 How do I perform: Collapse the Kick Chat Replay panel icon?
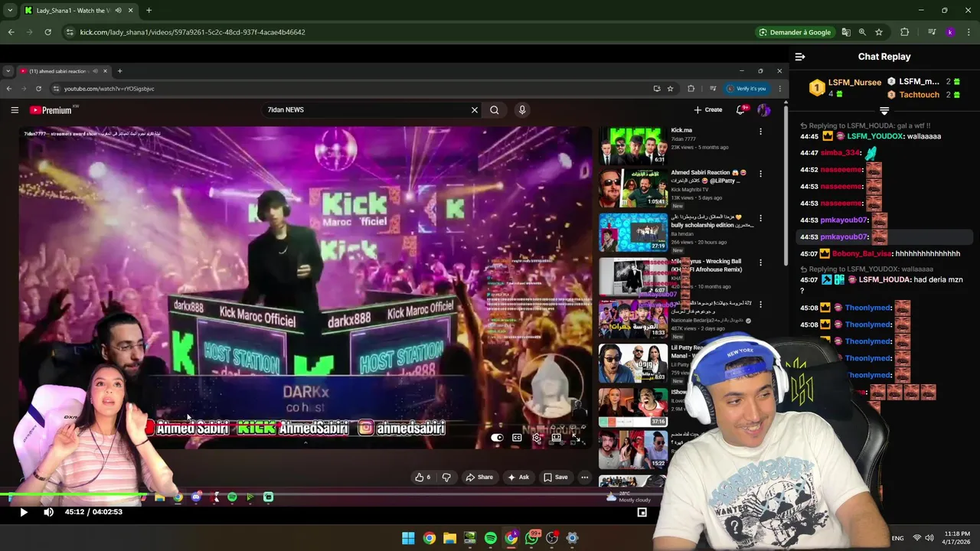click(x=800, y=57)
